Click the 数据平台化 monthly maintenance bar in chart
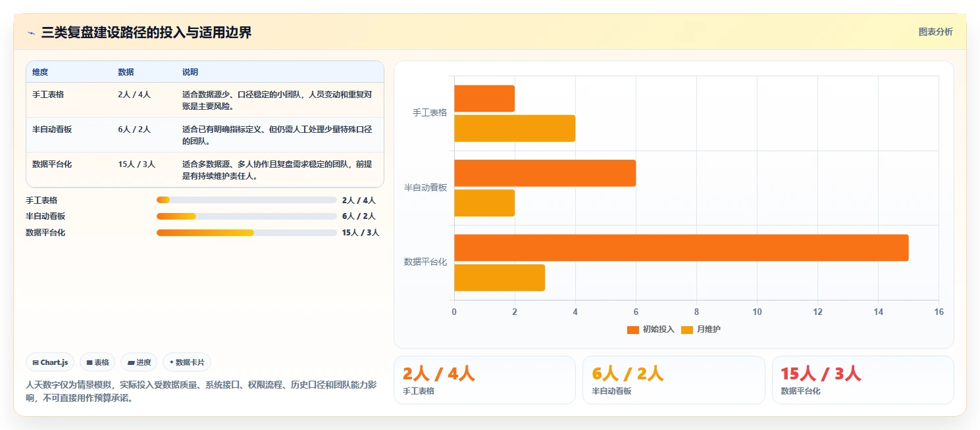This screenshot has width=980, height=430. tap(500, 277)
